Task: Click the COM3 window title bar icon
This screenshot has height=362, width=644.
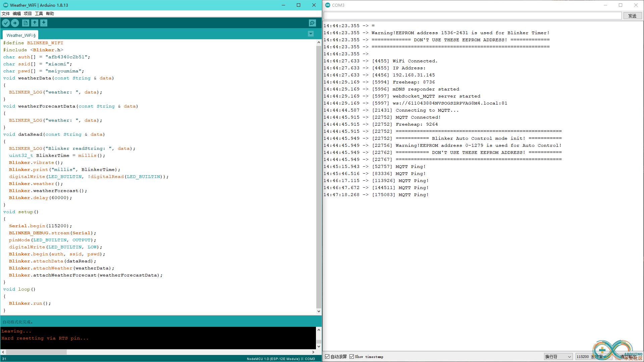Action: (328, 5)
